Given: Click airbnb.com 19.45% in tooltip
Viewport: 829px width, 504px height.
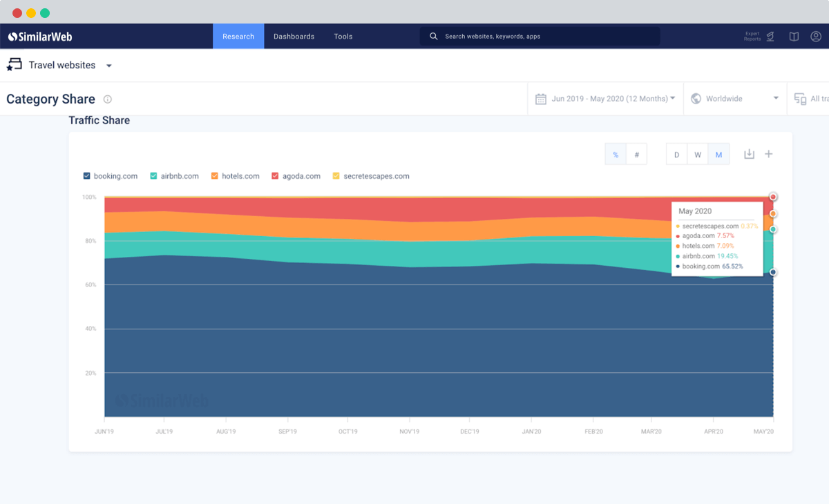Looking at the screenshot, I should [x=707, y=256].
